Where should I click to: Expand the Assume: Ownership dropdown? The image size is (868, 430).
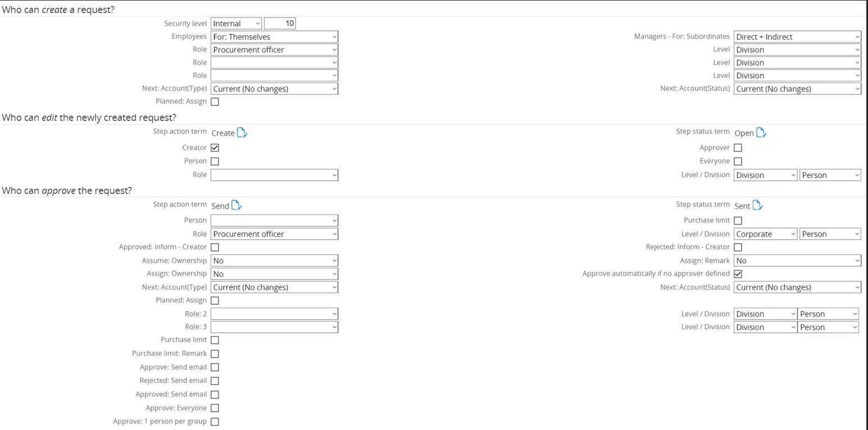point(274,260)
